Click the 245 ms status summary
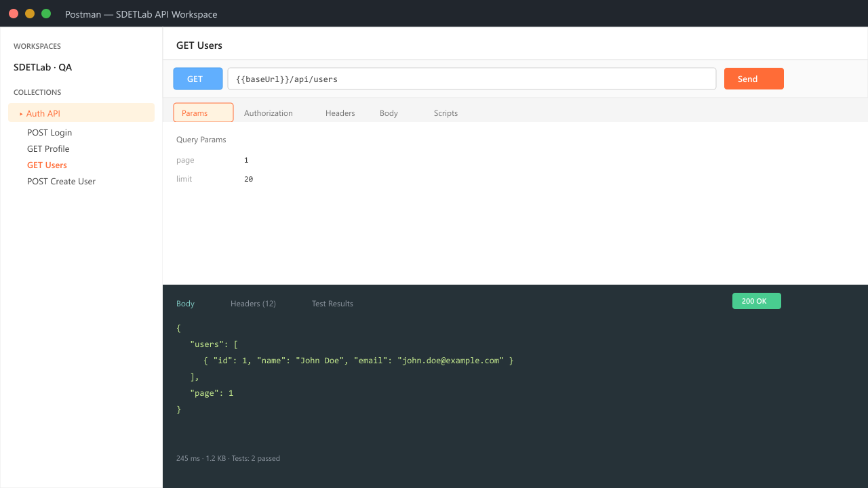Image resolution: width=868 pixels, height=488 pixels. tap(228, 458)
